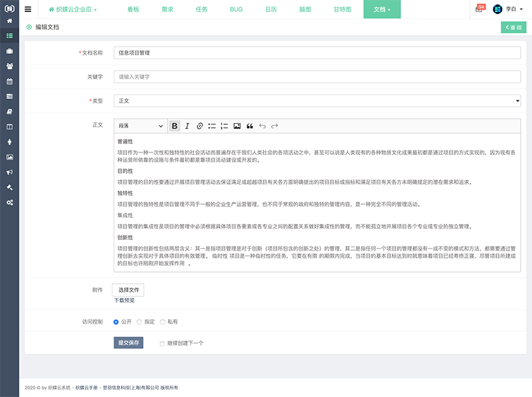
Task: Undo the last edit with the undo arrow
Action: [x=261, y=125]
